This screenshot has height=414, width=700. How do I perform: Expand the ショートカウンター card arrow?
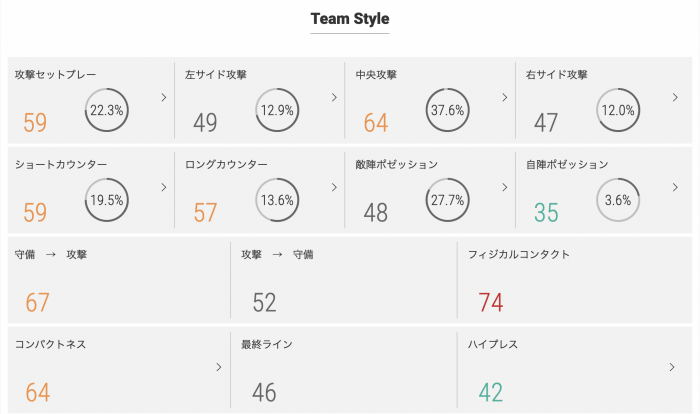[163, 187]
